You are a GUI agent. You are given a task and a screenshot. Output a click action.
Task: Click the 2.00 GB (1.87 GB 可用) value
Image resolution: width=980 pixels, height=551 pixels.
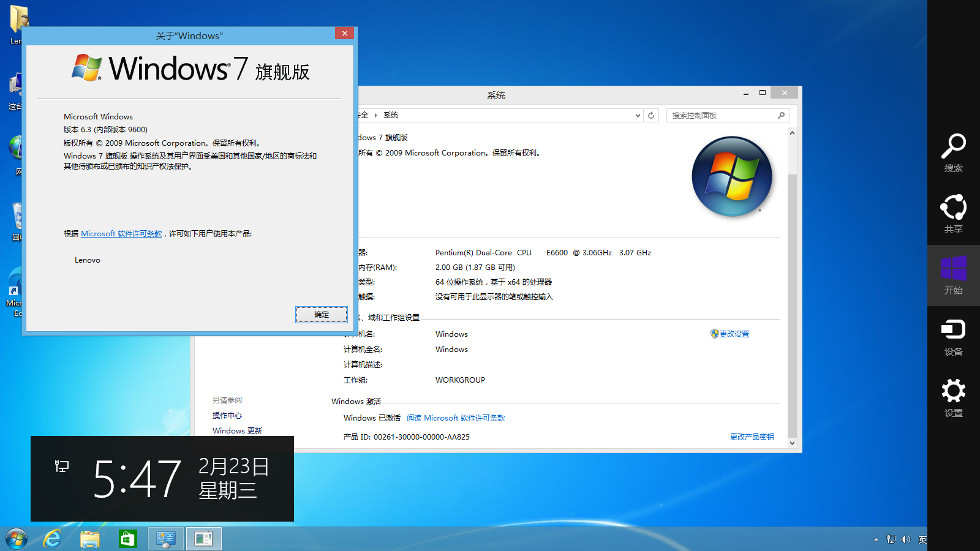pos(475,268)
